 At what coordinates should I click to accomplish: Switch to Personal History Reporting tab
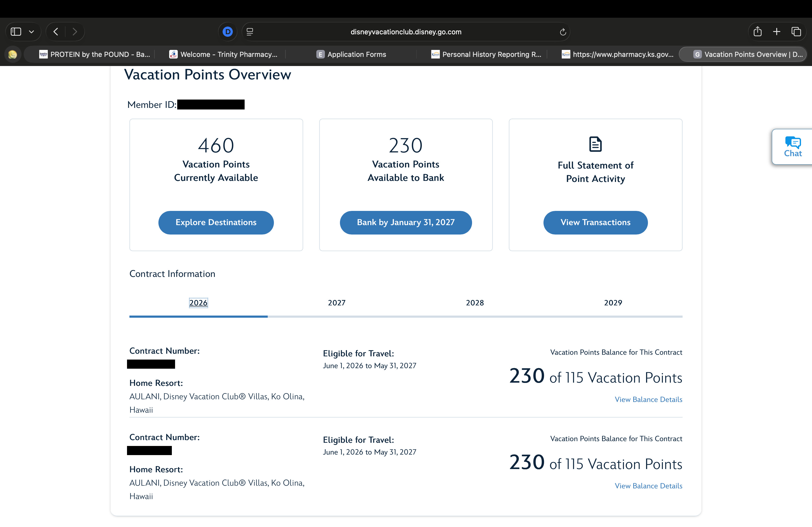click(486, 54)
